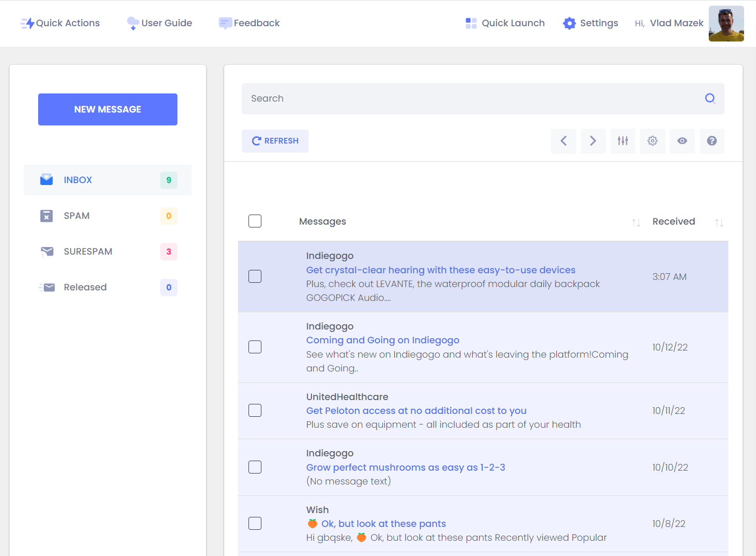Image resolution: width=756 pixels, height=556 pixels.
Task: Click the NEW MESSAGE button
Action: pyautogui.click(x=108, y=109)
